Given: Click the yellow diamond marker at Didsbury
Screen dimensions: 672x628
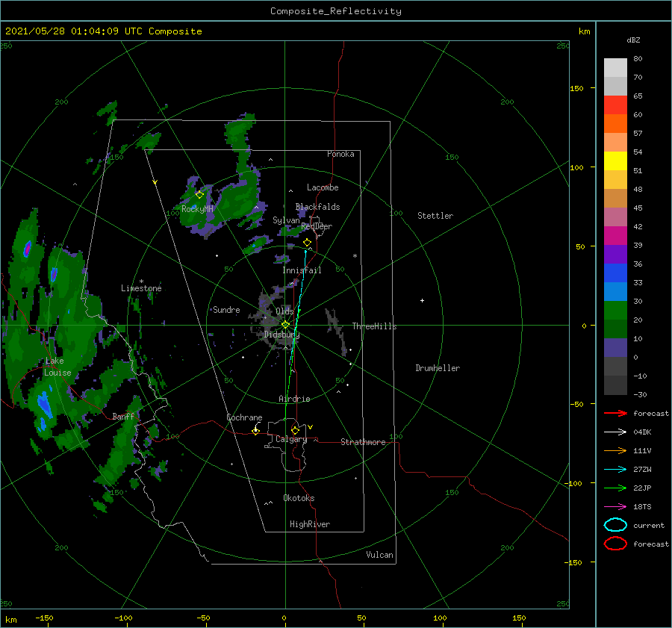Looking at the screenshot, I should tap(285, 325).
